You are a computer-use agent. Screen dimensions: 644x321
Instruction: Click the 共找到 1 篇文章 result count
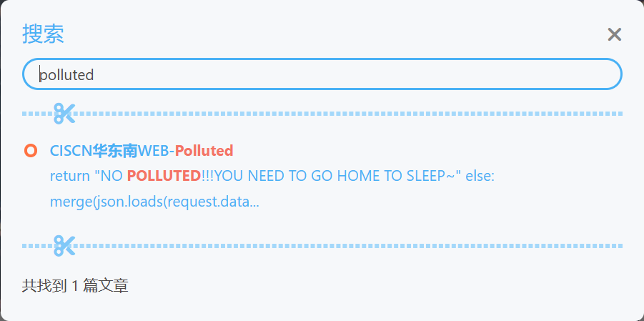tap(75, 286)
